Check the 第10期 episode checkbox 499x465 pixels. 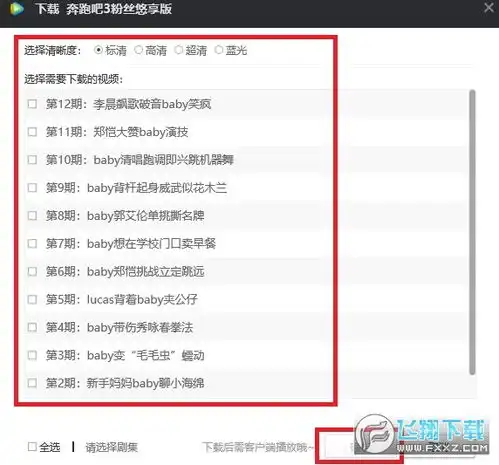click(x=32, y=160)
